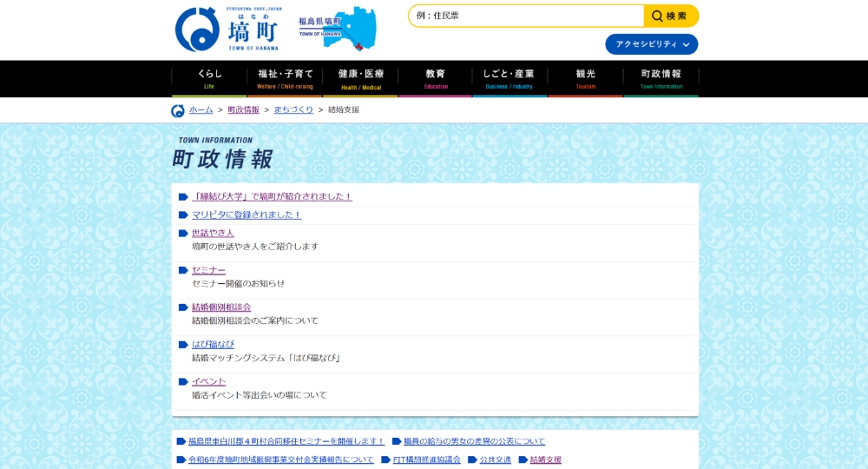Open the 町政情報 Town Information menu

coord(661,79)
